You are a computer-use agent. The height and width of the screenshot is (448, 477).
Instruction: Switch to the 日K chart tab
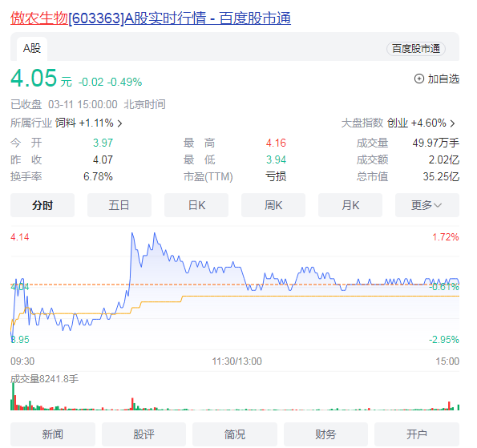point(196,205)
